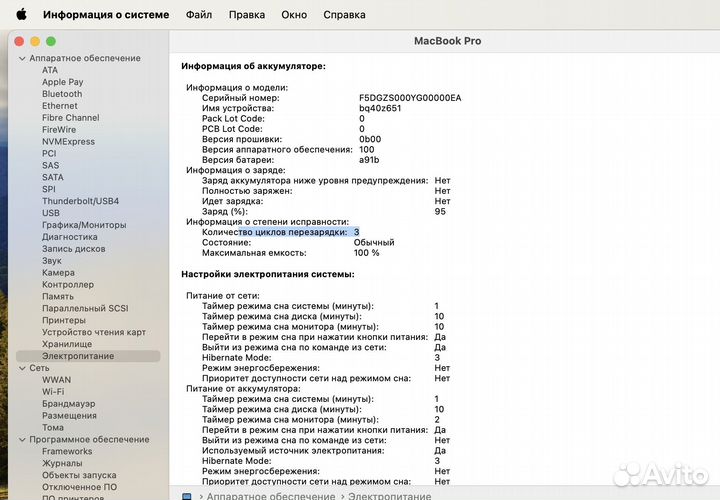Collapse the Аппаратное обеспечение section

pos(22,58)
